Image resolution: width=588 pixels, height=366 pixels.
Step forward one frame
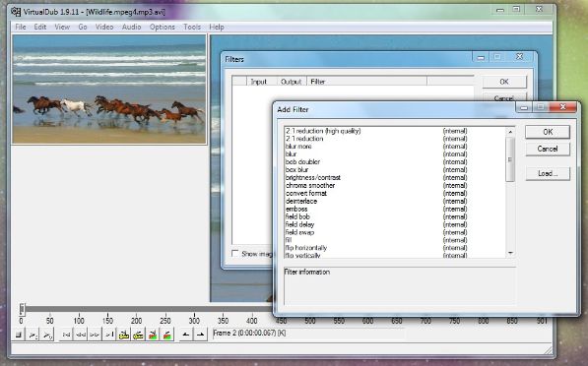[x=95, y=335]
